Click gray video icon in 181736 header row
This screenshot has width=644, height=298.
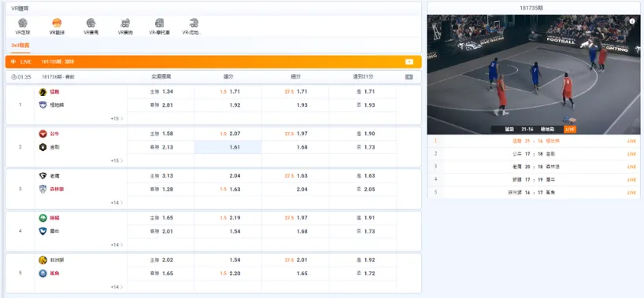pos(409,77)
